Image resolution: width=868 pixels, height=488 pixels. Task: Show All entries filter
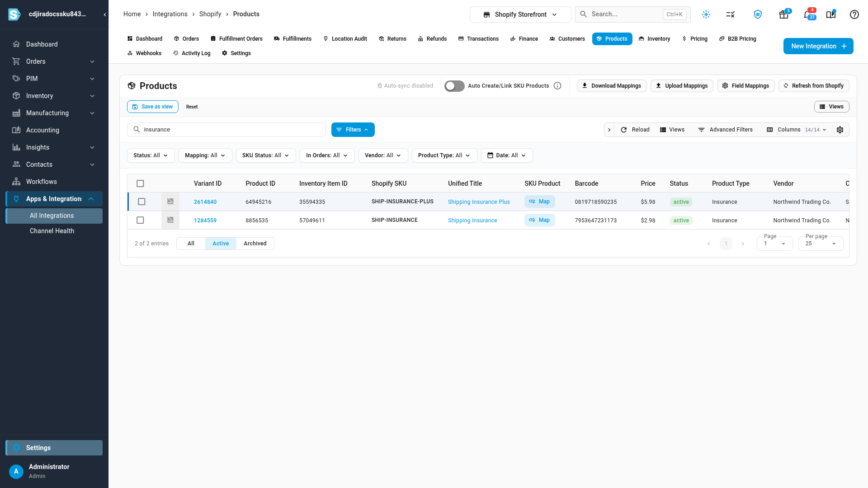coord(191,244)
